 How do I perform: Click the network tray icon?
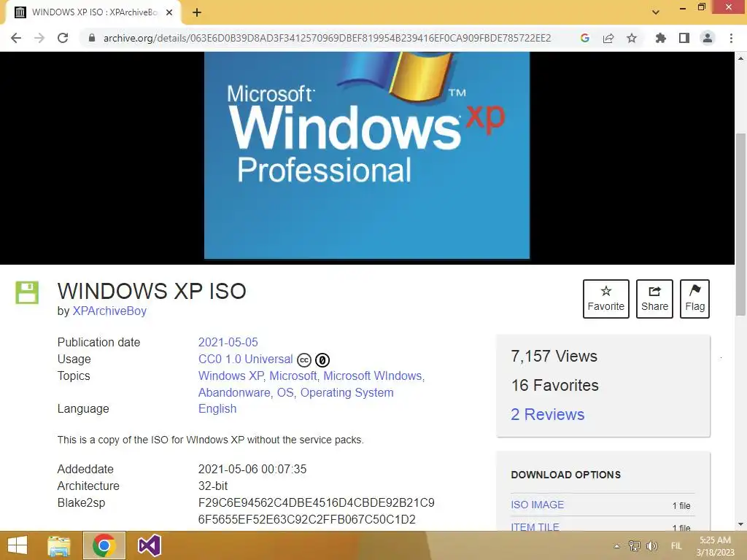[634, 545]
